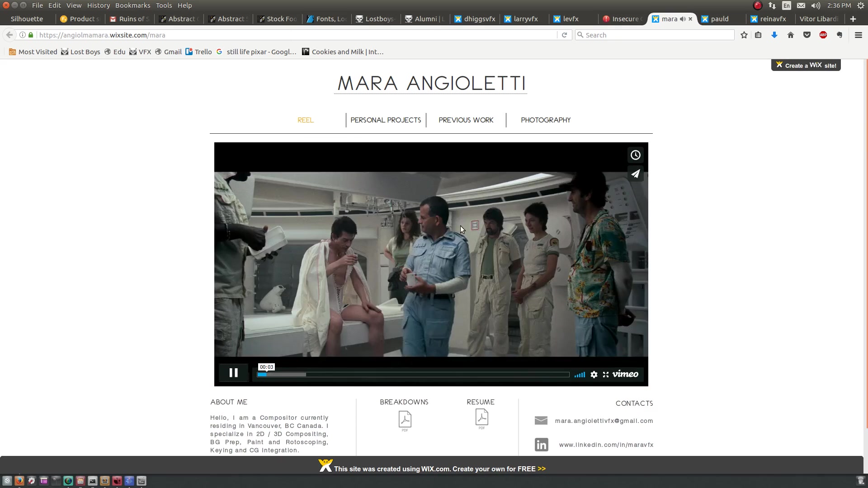This screenshot has width=868, height=488.
Task: Open the Lost Boys bookmark
Action: coord(80,52)
